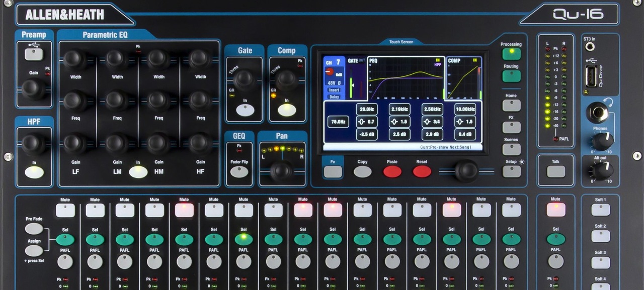Click the Soft 3 key
This screenshot has height=290, width=644.
600,263
